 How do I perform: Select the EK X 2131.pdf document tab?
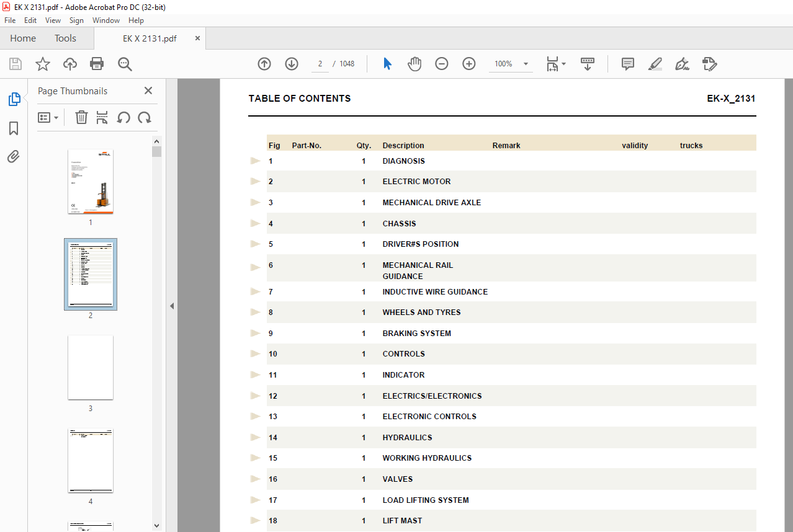[150, 38]
